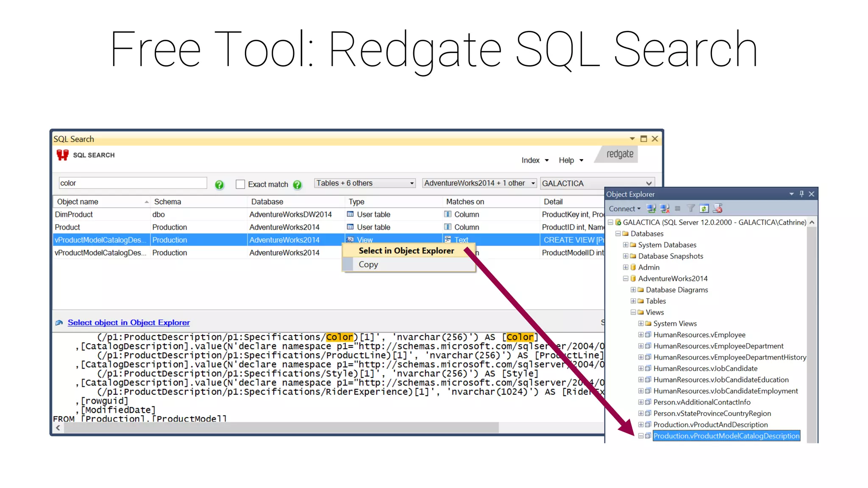Open the Help menu in SQL Search
Screen dimensions: 868x488
tap(571, 160)
